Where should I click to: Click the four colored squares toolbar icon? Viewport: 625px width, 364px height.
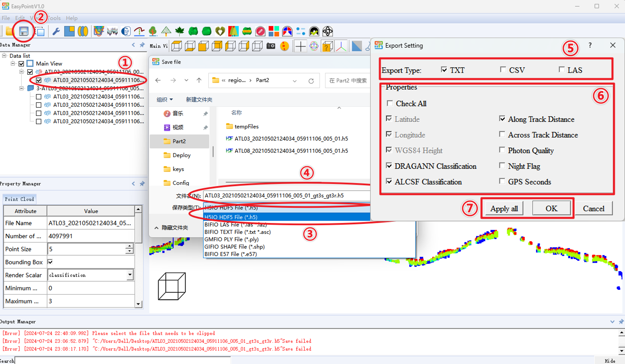click(274, 31)
